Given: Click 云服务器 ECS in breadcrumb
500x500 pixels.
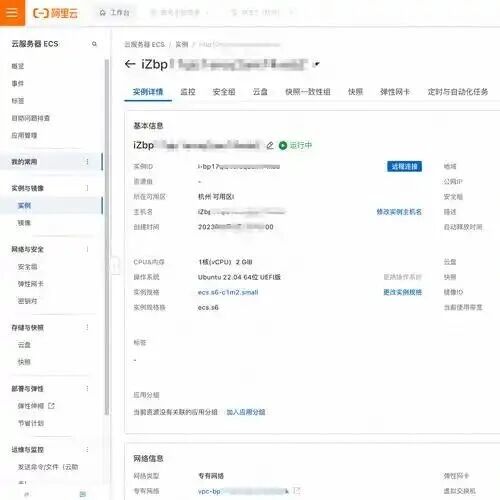Looking at the screenshot, I should pos(144,44).
